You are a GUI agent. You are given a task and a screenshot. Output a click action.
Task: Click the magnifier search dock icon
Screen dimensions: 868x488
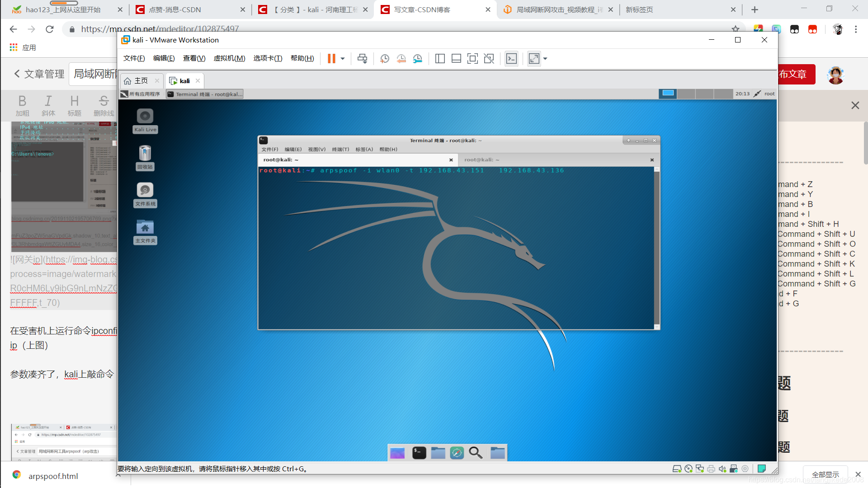(x=475, y=453)
